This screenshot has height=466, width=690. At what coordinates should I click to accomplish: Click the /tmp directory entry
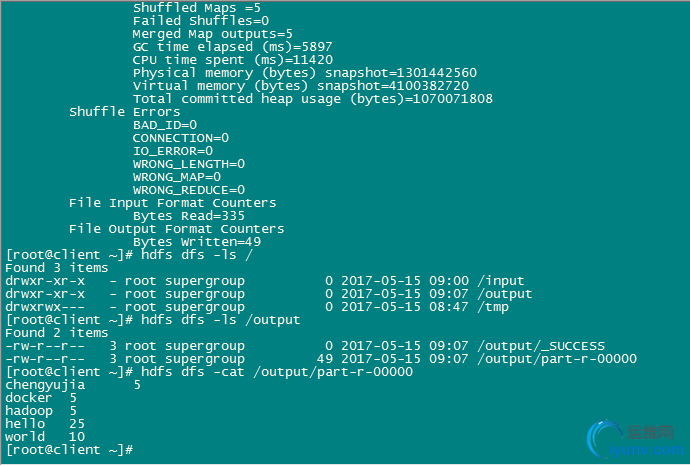[x=493, y=307]
